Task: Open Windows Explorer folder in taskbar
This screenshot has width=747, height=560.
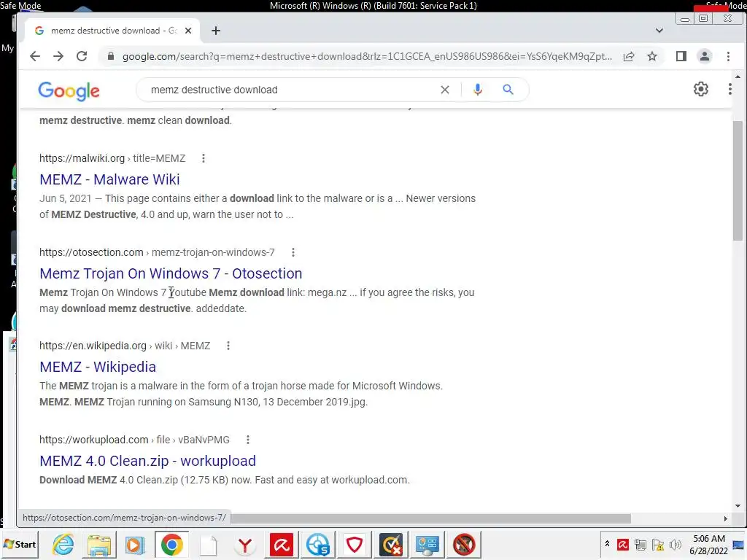Action: click(99, 544)
